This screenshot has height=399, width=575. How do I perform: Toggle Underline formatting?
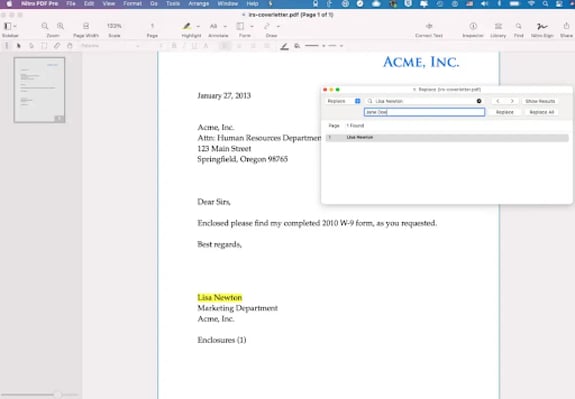pyautogui.click(x=194, y=46)
